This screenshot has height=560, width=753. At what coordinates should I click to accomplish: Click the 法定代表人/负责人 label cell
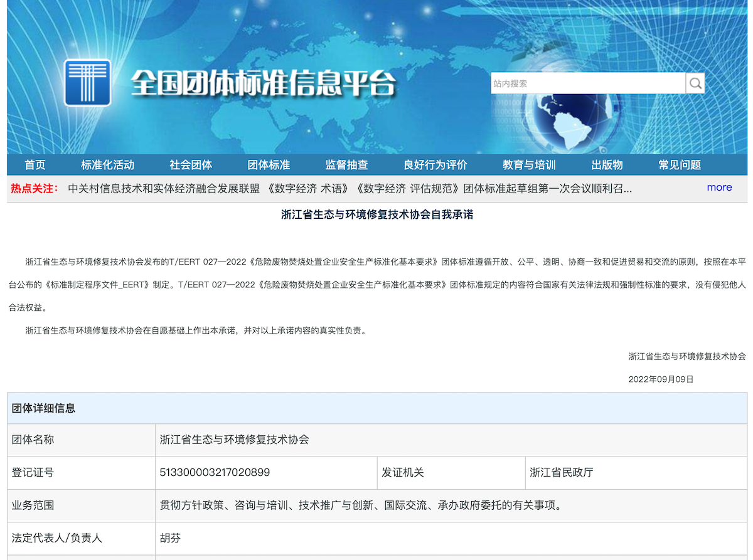(x=82, y=538)
